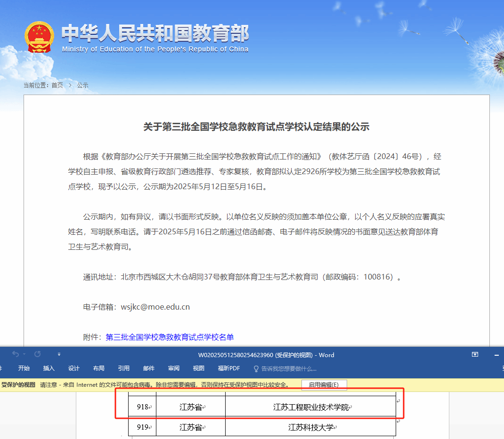The height and width of the screenshot is (439, 504).
Task: Switch to the 插入 ribbon tab
Action: tap(49, 368)
